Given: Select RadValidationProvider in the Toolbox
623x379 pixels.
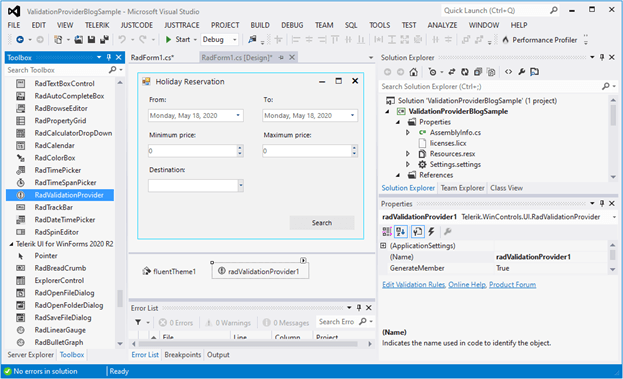Looking at the screenshot, I should [60, 195].
